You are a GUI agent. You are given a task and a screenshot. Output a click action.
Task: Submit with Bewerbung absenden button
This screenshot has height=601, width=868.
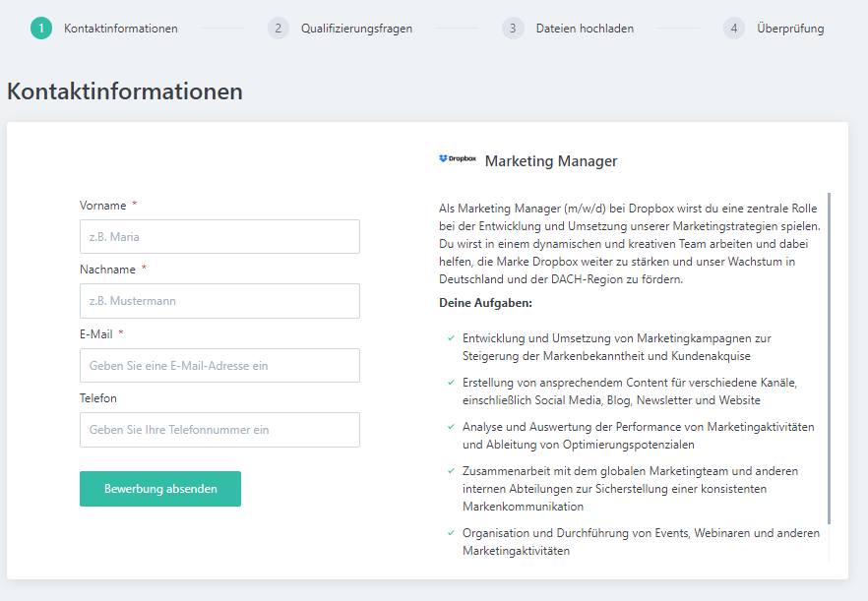pyautogui.click(x=160, y=489)
